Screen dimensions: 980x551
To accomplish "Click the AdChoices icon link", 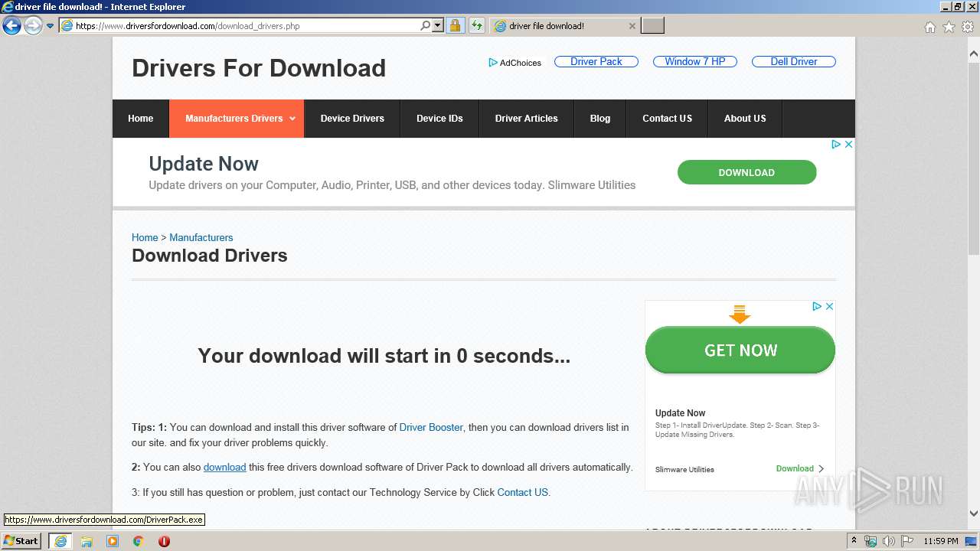I will click(x=514, y=63).
